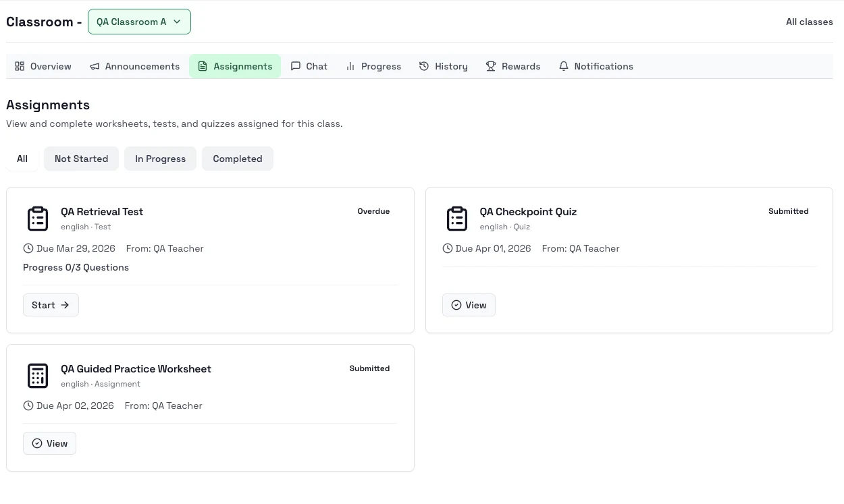Switch to the Overview tab

pyautogui.click(x=43, y=66)
